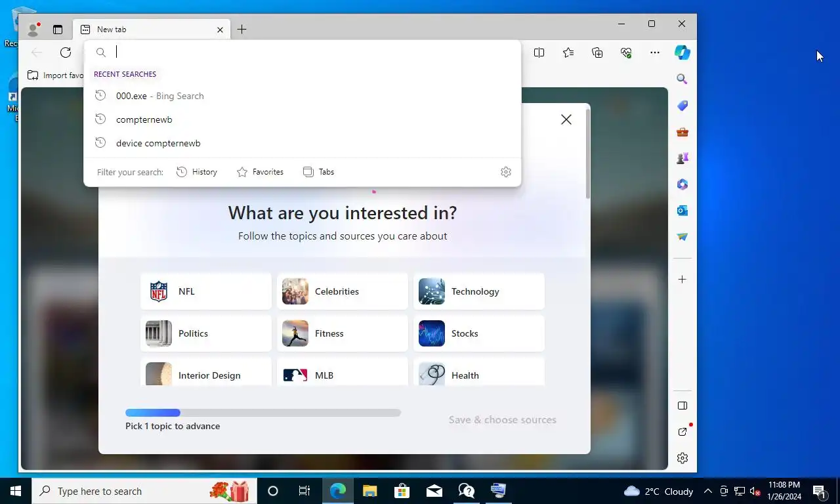Open link in external window icon
Viewport: 840px width, 504px height.
682,432
